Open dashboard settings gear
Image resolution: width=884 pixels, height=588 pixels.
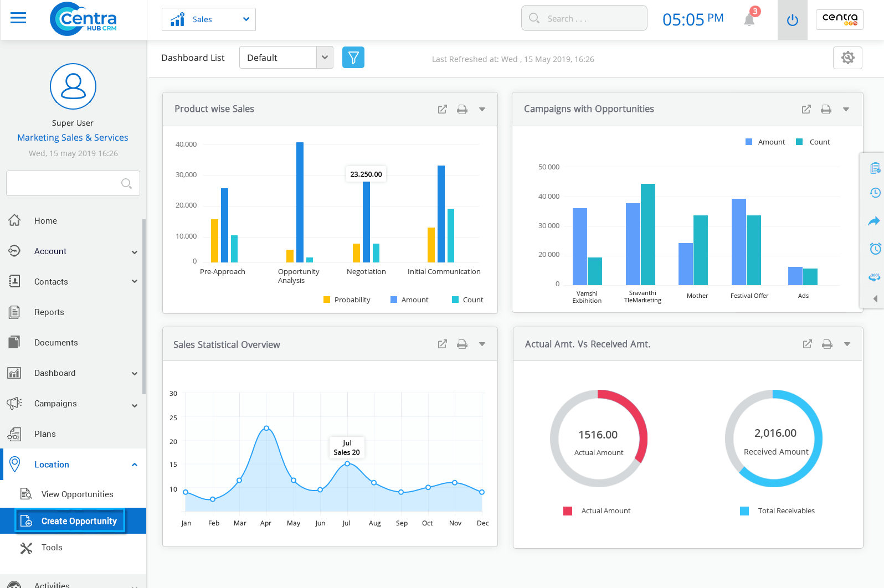pos(847,58)
